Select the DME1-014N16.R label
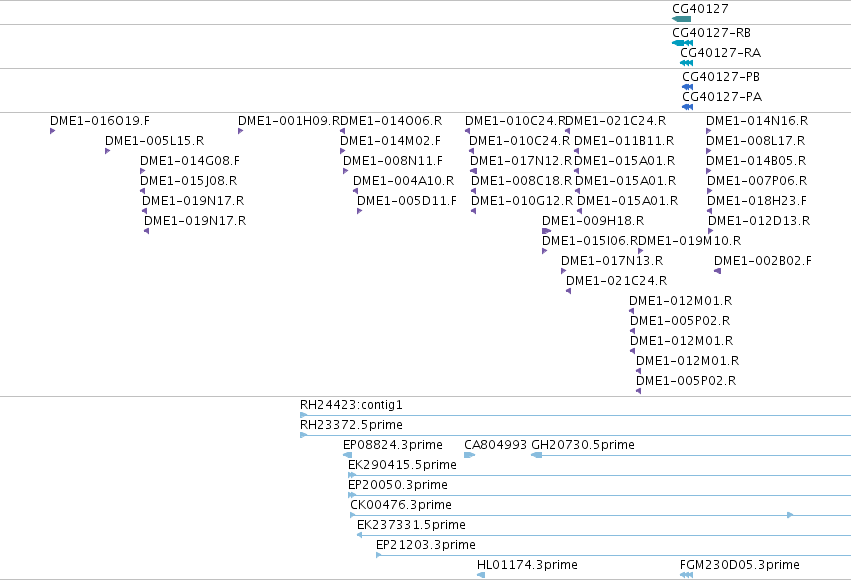This screenshot has height=580, width=851. coord(757,120)
